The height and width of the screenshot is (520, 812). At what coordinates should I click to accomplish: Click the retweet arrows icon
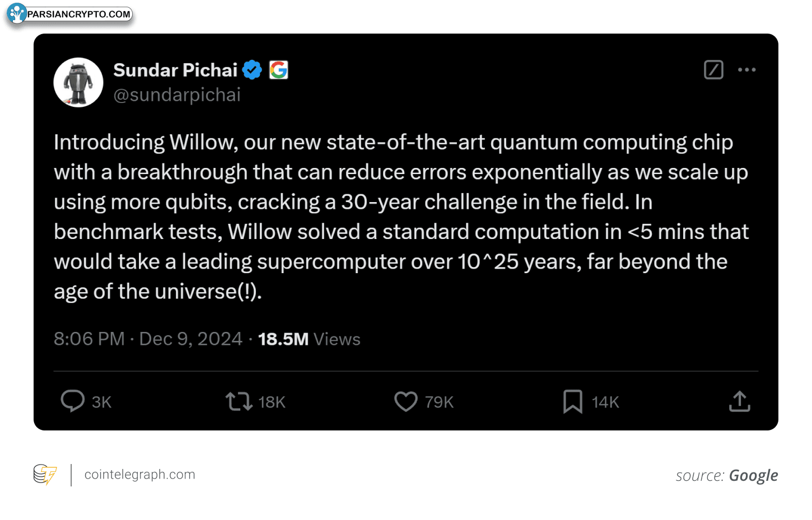tap(239, 401)
